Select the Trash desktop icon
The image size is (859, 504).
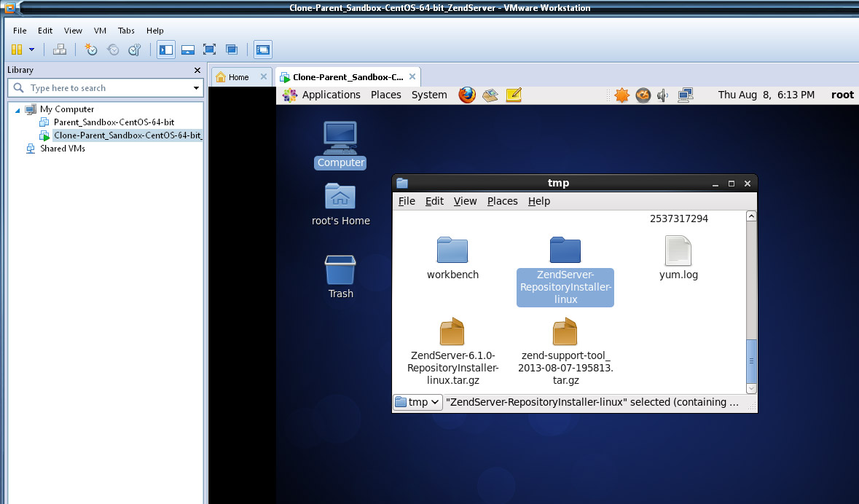point(340,277)
